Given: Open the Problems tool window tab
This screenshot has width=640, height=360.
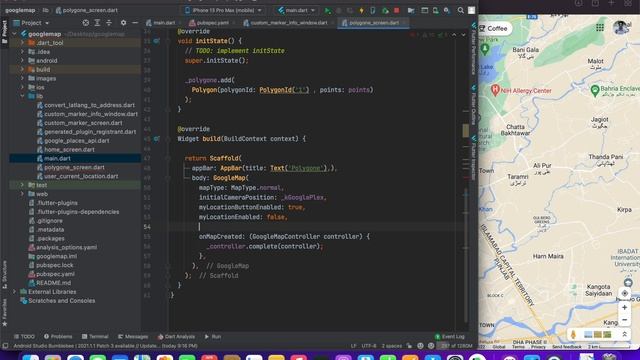Looking at the screenshot, I should click(58, 337).
